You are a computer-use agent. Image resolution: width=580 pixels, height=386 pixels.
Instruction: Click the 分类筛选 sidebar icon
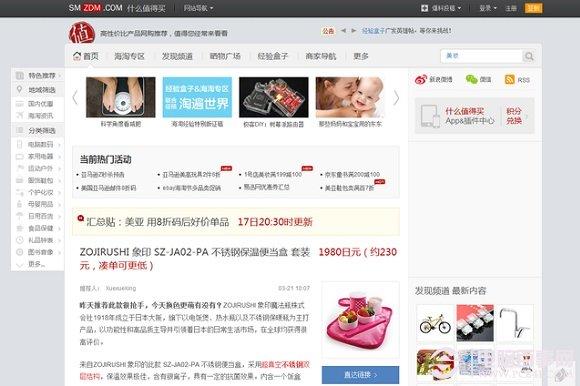[20, 131]
